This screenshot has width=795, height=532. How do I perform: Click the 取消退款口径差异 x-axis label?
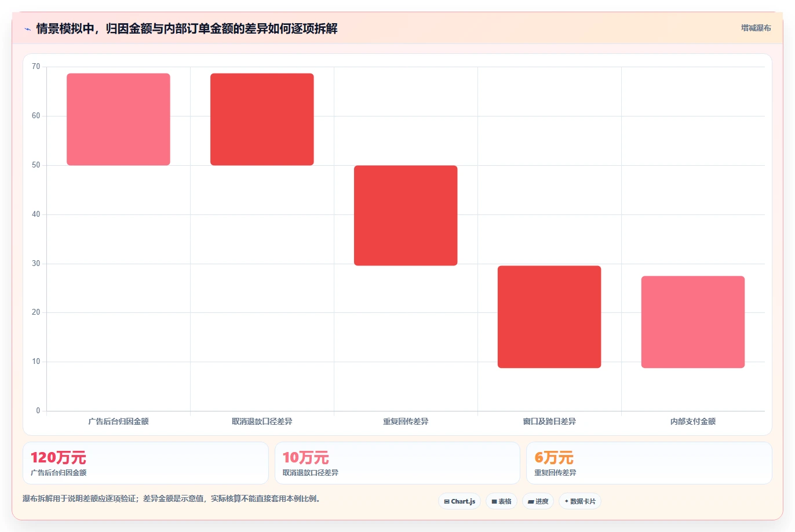coord(262,421)
